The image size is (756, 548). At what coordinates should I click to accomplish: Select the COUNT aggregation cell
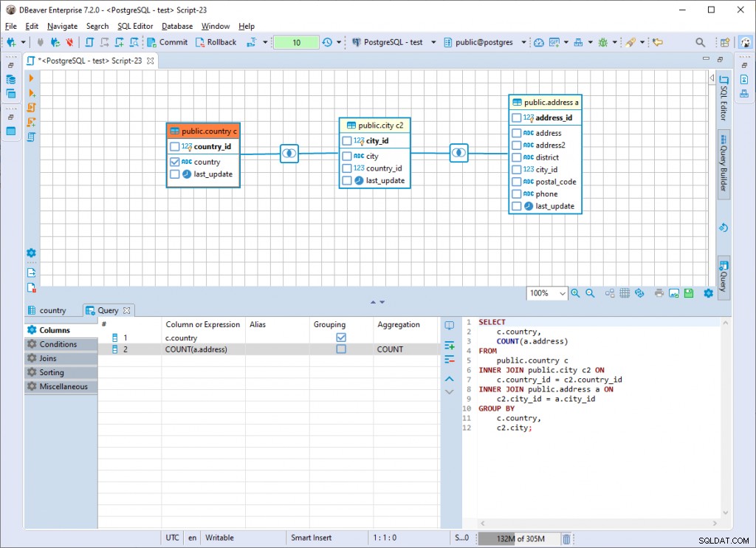point(407,349)
